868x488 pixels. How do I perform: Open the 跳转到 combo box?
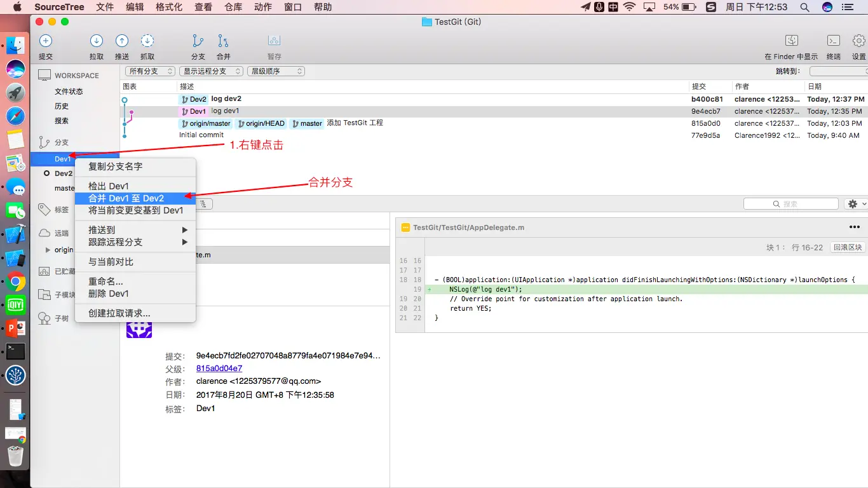tap(839, 71)
